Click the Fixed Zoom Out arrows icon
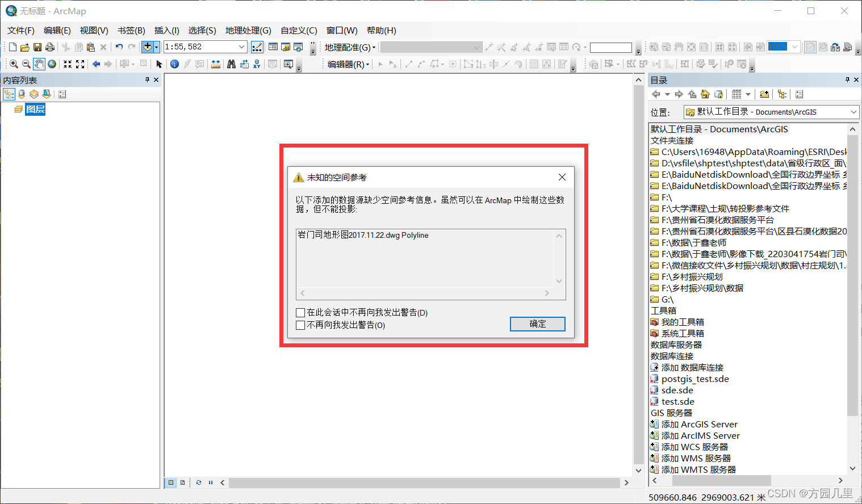 tap(80, 64)
